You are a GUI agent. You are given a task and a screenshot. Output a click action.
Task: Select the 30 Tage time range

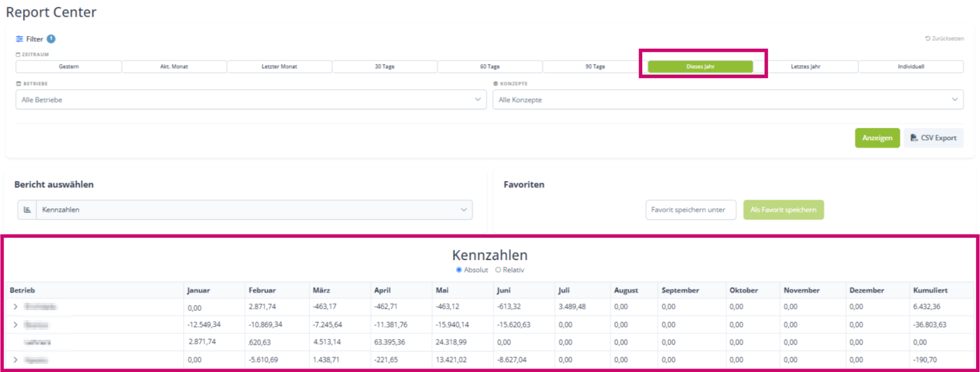385,67
